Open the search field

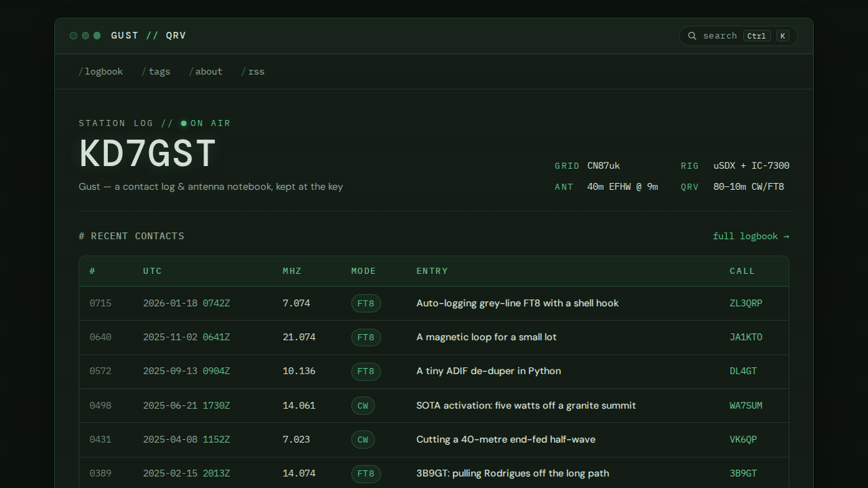(738, 36)
